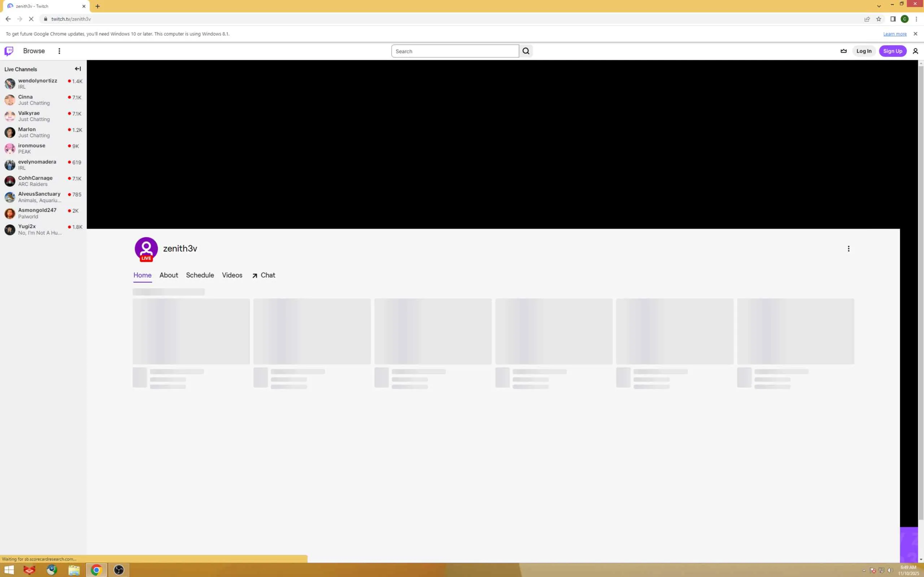Type in the Twitch search field
The image size is (924, 577).
click(454, 51)
